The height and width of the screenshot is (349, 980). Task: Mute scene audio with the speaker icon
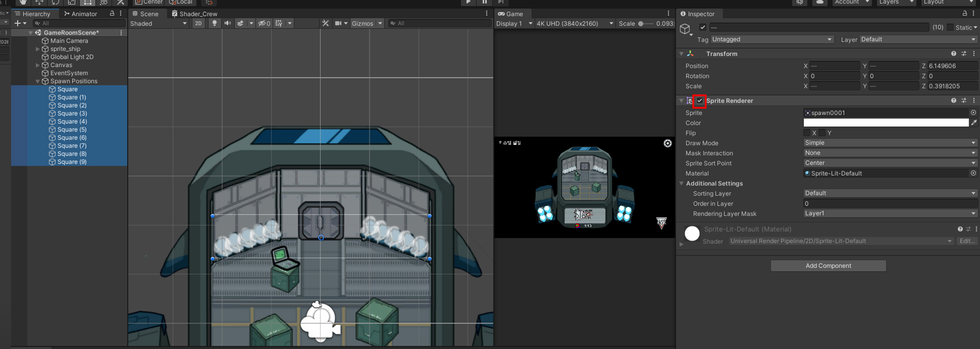(x=227, y=23)
